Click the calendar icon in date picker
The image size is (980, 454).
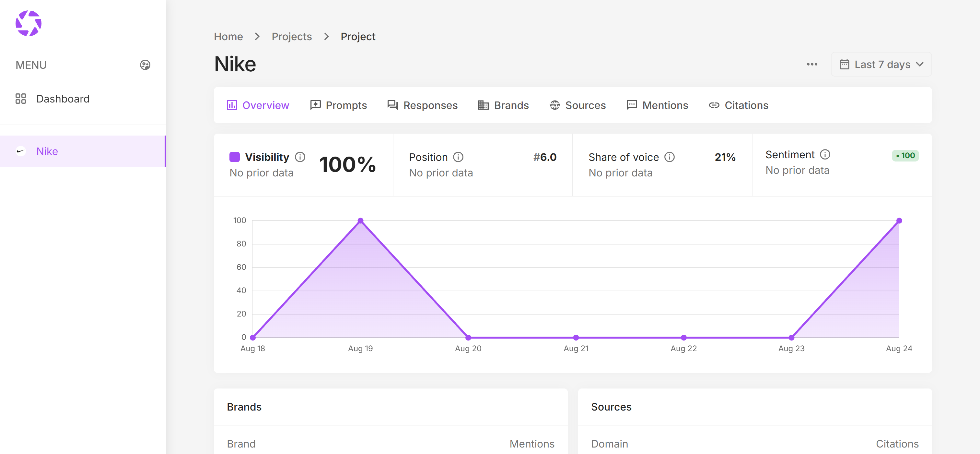point(844,64)
